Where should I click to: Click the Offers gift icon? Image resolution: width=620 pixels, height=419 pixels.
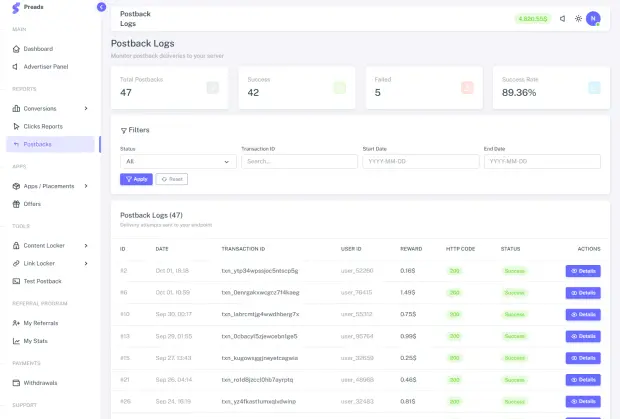point(16,204)
